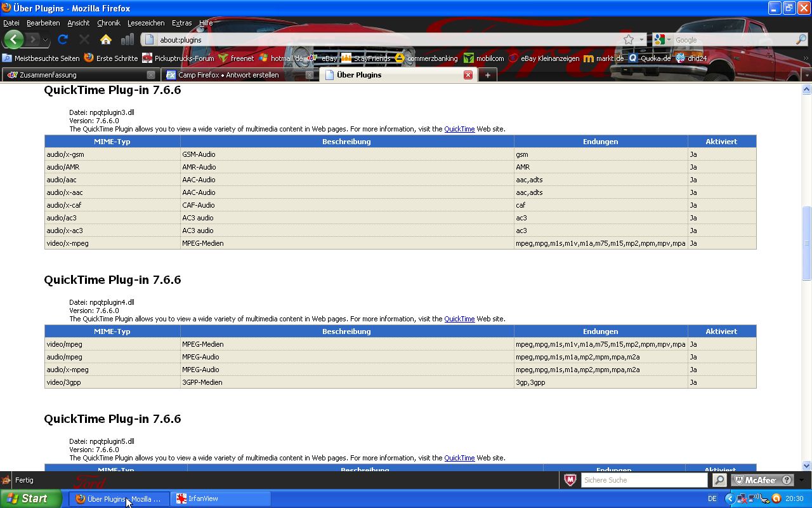Show more bookmarks with the chevron
The height and width of the screenshot is (508, 812).
pyautogui.click(x=806, y=58)
